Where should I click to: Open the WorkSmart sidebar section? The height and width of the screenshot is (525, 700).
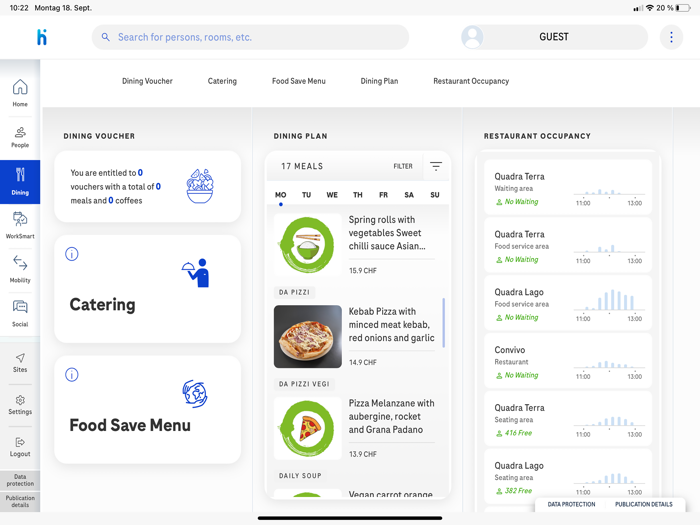(20, 225)
